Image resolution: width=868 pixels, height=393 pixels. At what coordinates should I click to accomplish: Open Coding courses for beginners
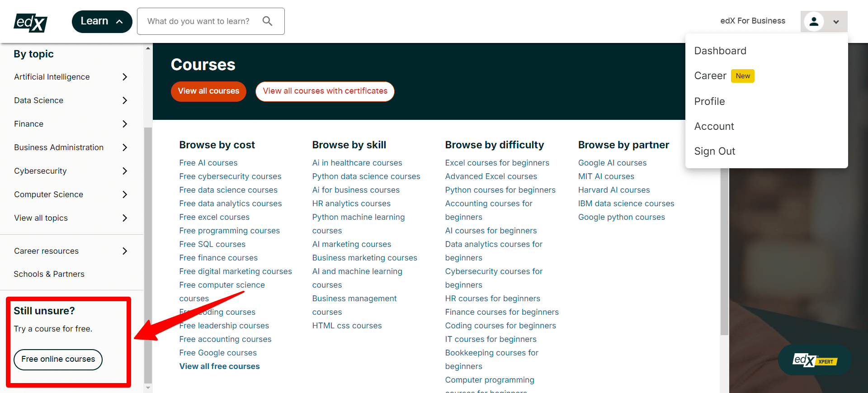coord(500,326)
